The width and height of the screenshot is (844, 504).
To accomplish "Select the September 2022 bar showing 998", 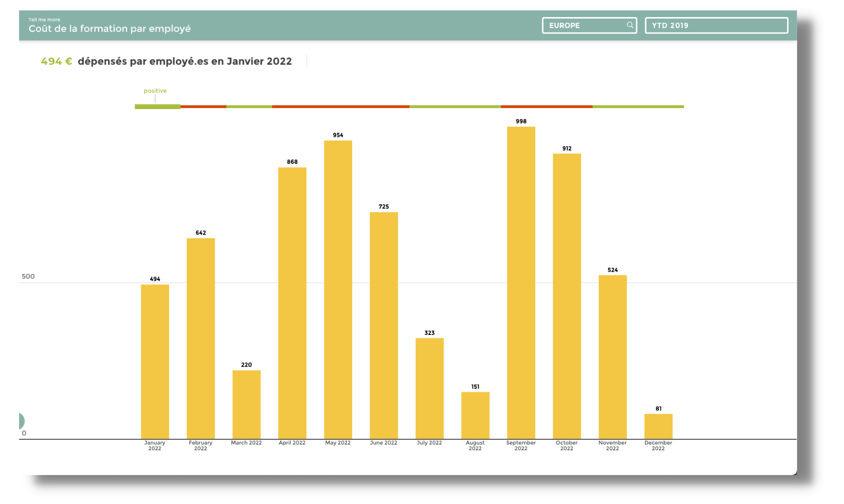I will click(x=521, y=283).
